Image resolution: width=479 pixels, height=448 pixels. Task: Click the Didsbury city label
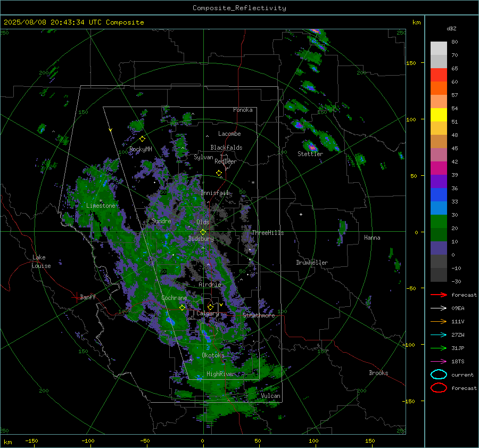click(x=201, y=239)
